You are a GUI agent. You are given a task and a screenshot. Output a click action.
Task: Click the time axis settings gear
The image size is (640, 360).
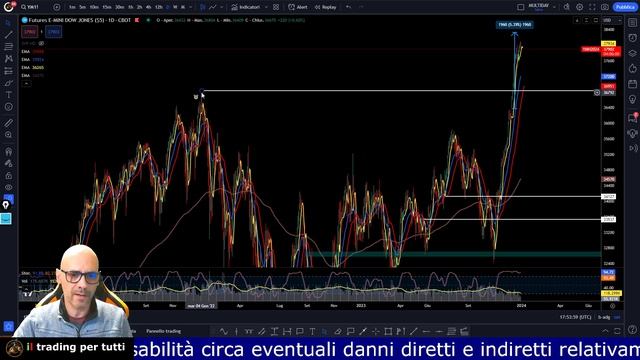click(x=612, y=306)
